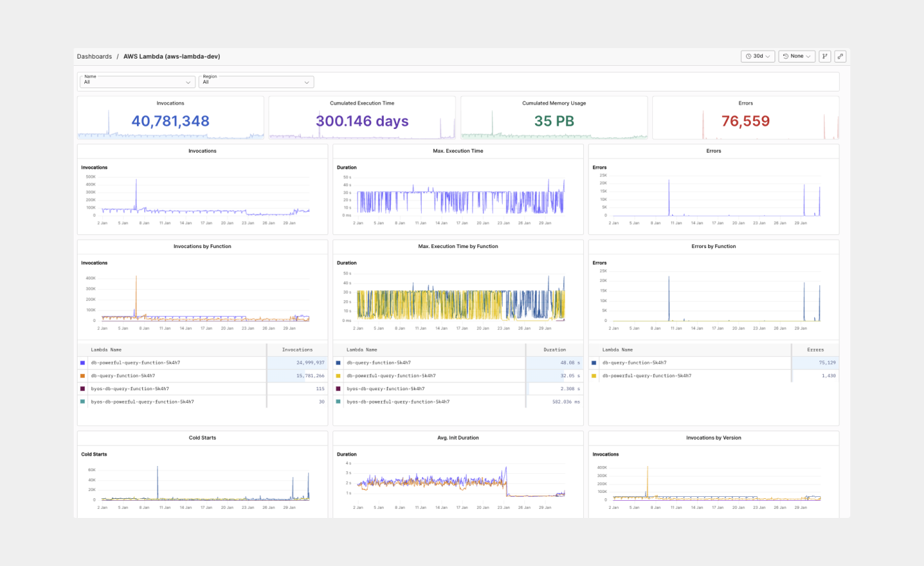Toggle db-query-function-5k4h7 in the Duration table
This screenshot has width=924, height=566.
340,363
